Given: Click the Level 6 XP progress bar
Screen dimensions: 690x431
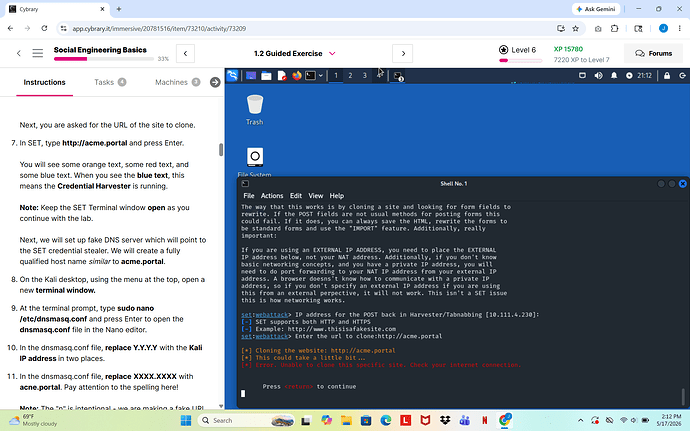Looking at the screenshot, I should [x=521, y=60].
